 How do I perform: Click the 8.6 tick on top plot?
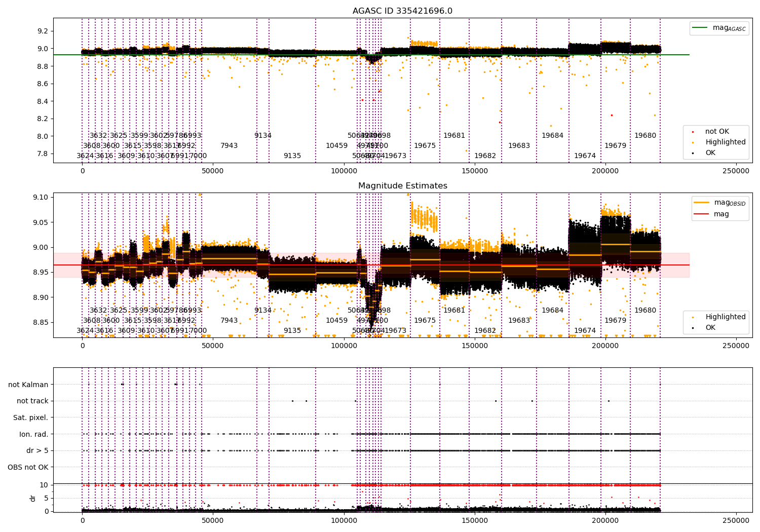(x=43, y=84)
